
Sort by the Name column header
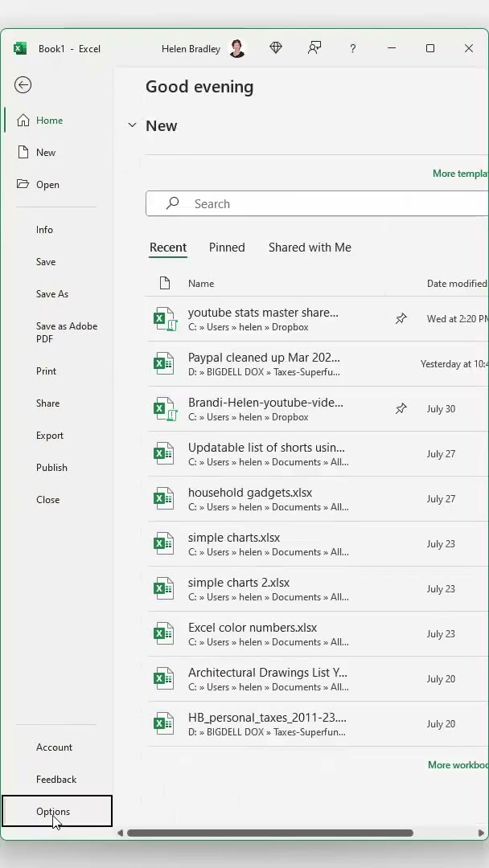[x=201, y=284]
